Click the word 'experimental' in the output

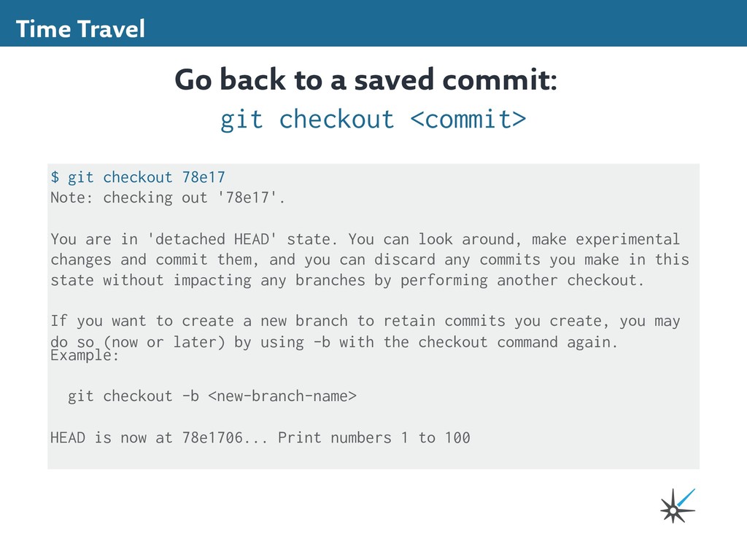pos(627,239)
